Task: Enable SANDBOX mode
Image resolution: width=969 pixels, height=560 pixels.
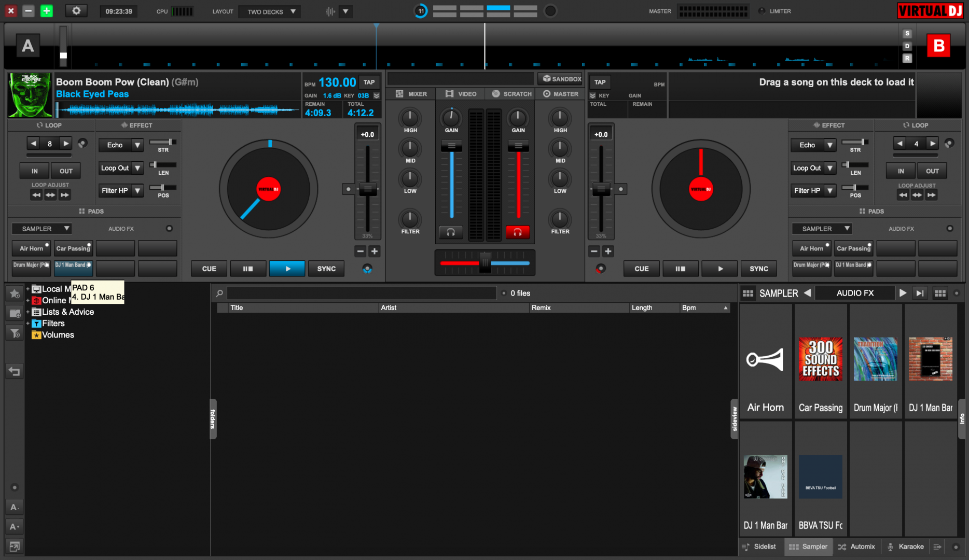Action: [x=561, y=79]
